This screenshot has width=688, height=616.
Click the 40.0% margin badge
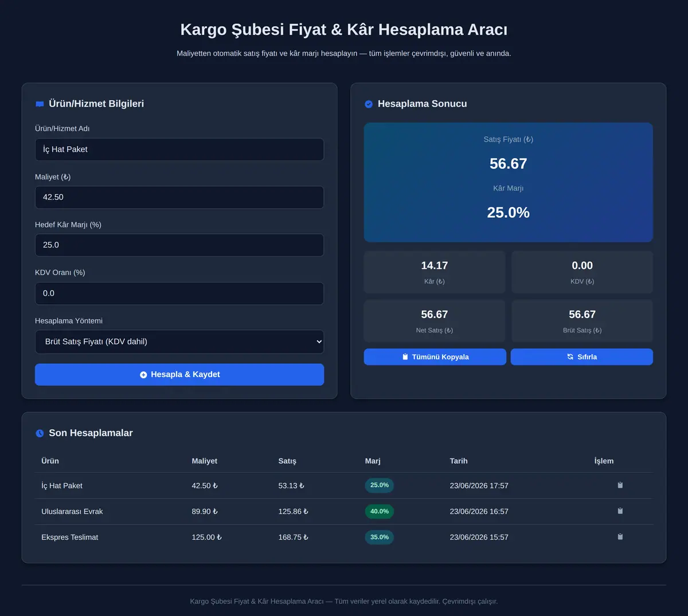[380, 511]
